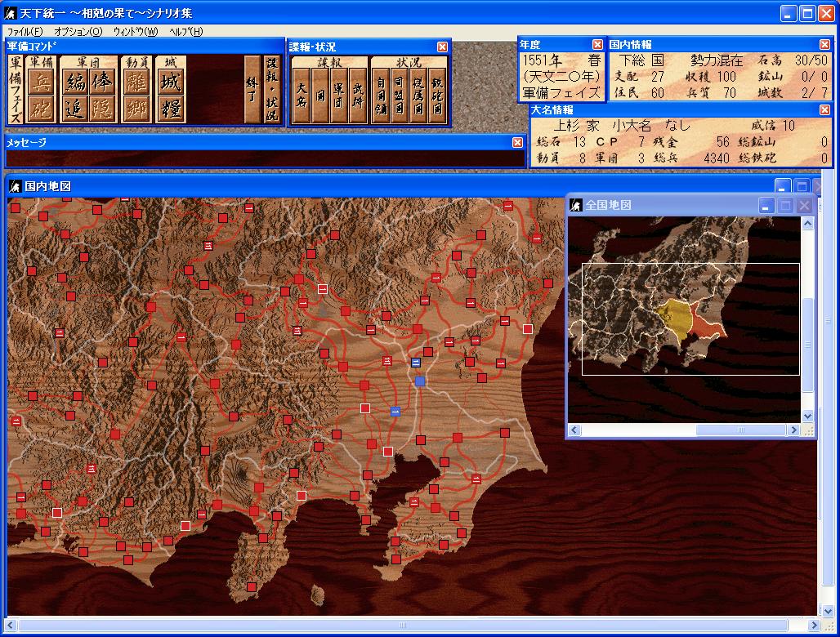Open the ヘルプ(H) menu
The width and height of the screenshot is (840, 637).
(x=185, y=32)
